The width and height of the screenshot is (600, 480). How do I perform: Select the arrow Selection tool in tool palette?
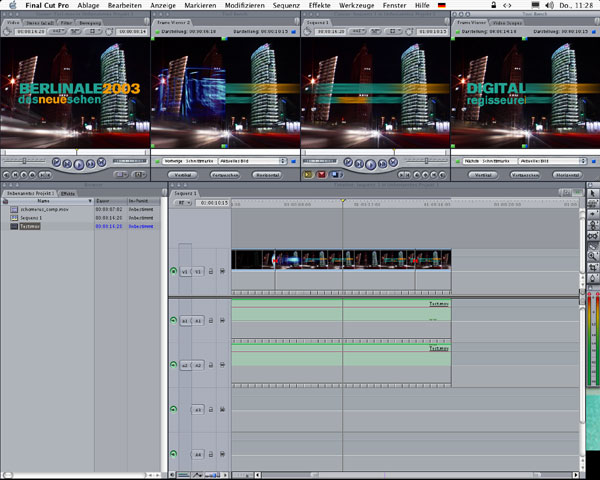[592, 194]
